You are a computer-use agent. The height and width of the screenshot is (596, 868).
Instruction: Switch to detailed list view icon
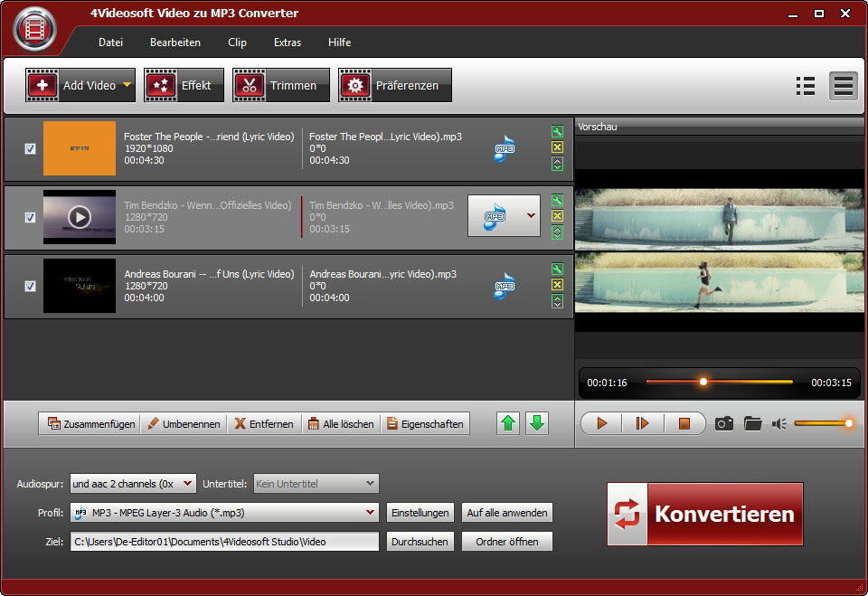tap(806, 86)
